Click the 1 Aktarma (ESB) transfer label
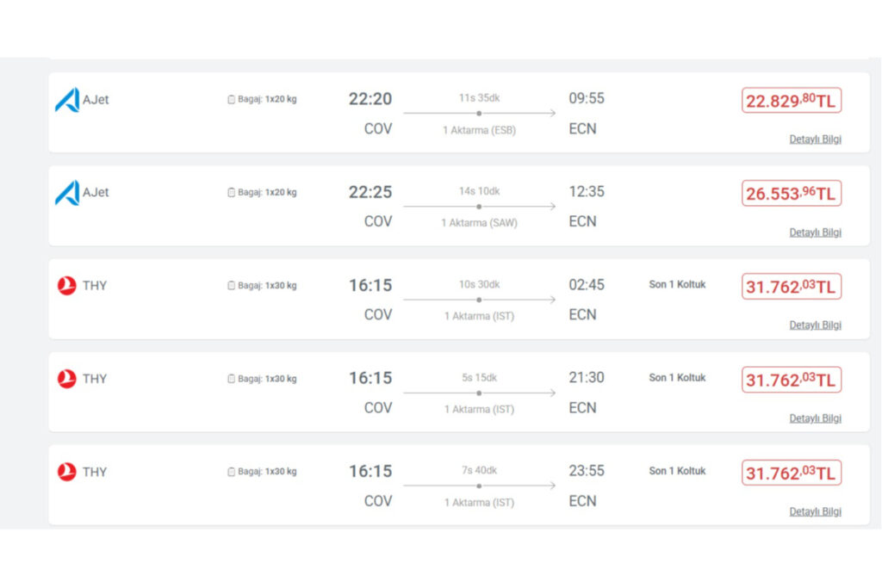Image resolution: width=882 pixels, height=588 pixels. pos(479,130)
